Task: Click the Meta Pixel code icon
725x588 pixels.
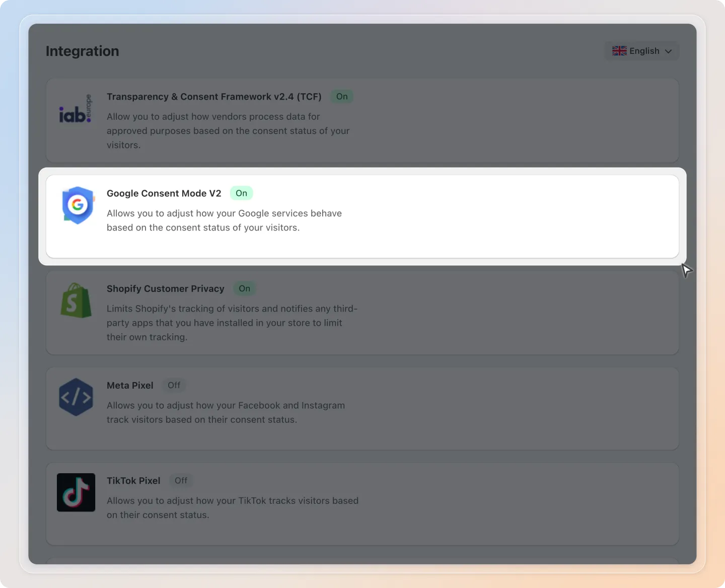Action: 76,397
